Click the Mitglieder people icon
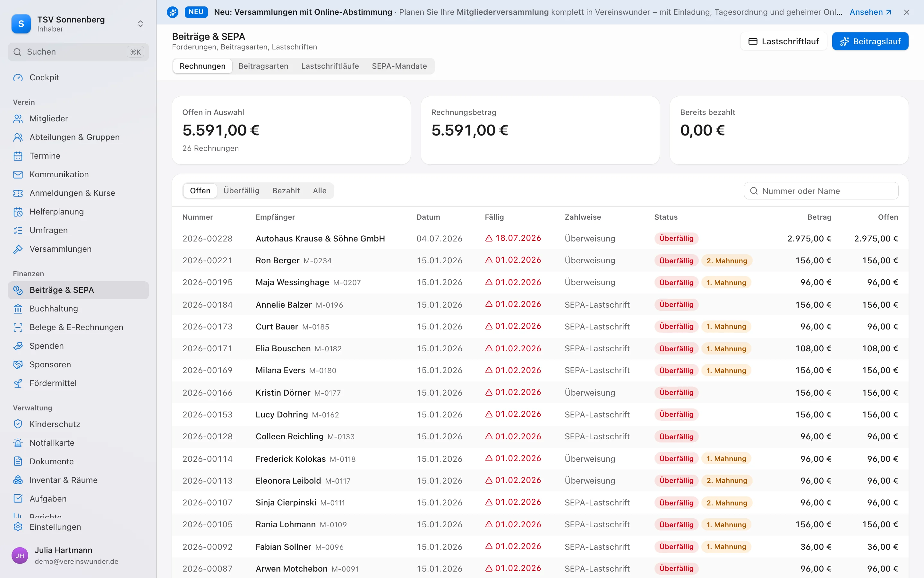924x578 pixels. [x=18, y=119]
